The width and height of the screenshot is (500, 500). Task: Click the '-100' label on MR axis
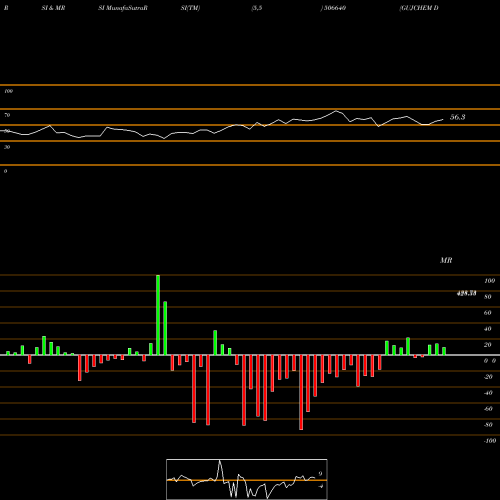pyautogui.click(x=490, y=441)
